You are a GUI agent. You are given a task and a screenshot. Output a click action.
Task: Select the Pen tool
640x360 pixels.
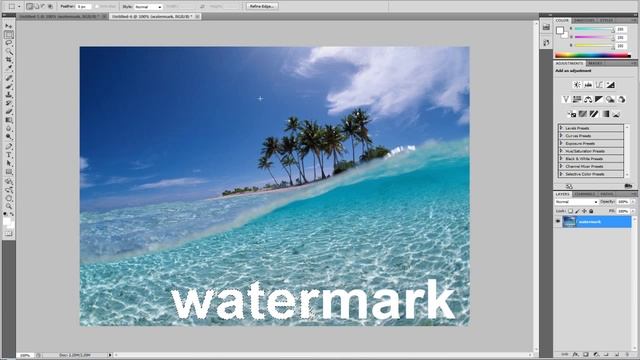pyautogui.click(x=9, y=147)
